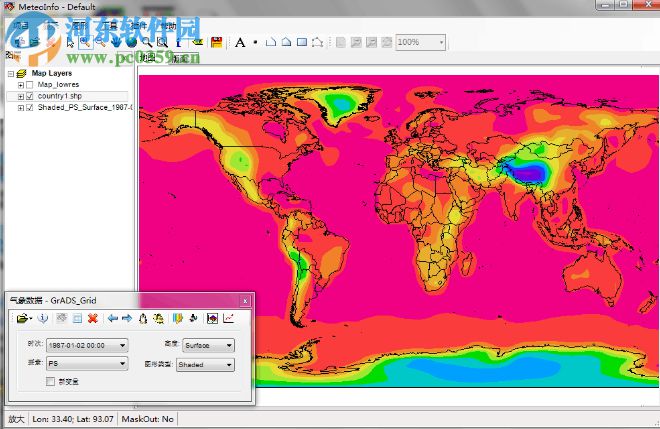Screen dimensions: 660x429
Task: Click the view-data table icon in dialog
Action: 77,319
